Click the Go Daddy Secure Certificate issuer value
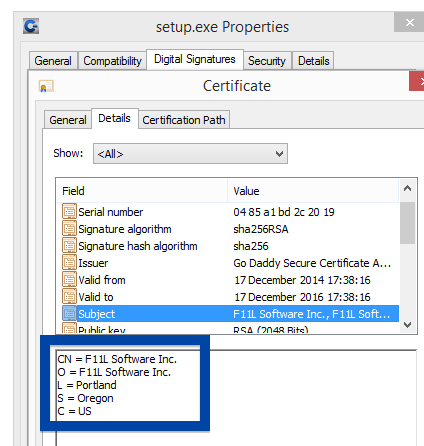Image resolution: width=424 pixels, height=446 pixels. tap(312, 263)
